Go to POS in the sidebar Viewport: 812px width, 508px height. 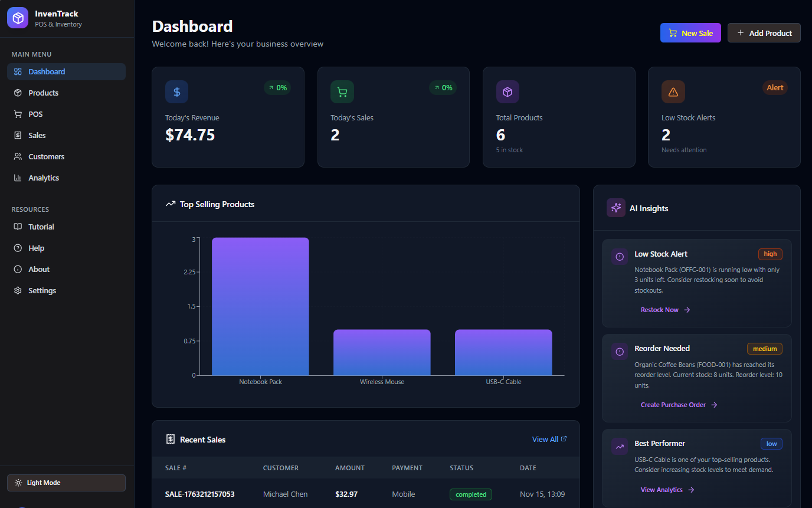(66, 114)
